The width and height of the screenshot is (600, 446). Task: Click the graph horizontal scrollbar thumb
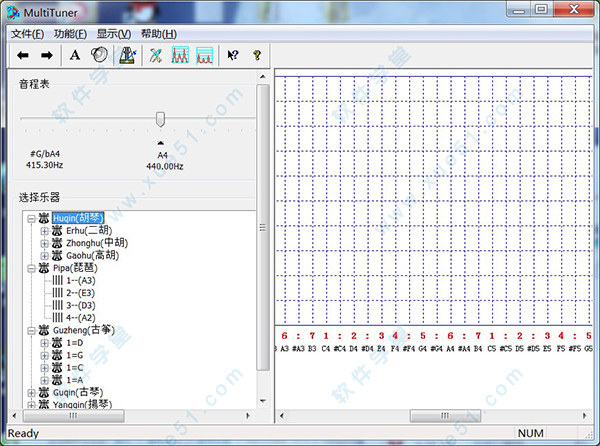coord(445,415)
